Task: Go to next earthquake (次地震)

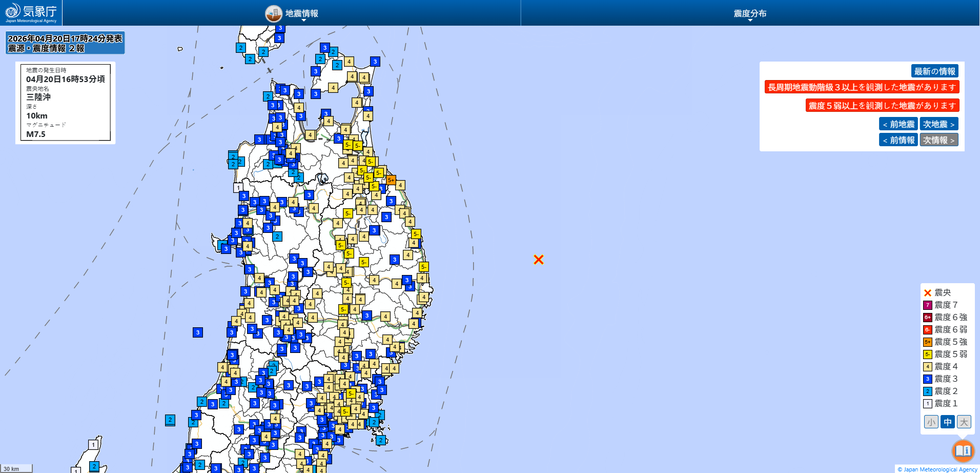Action: [938, 124]
